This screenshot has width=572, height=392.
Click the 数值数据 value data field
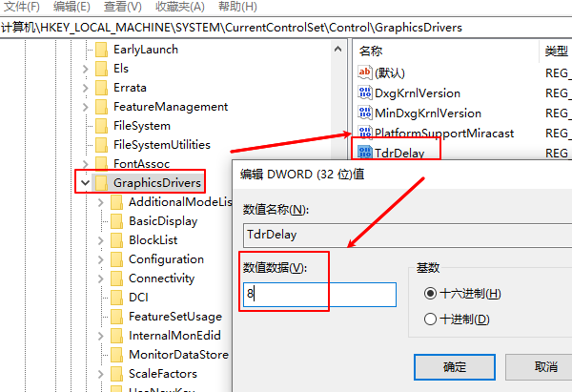(319, 294)
